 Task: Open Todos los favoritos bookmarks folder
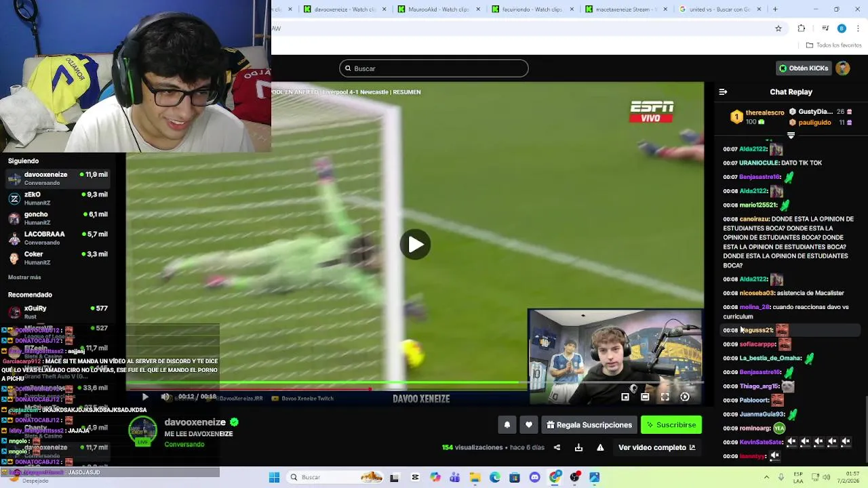(x=834, y=45)
